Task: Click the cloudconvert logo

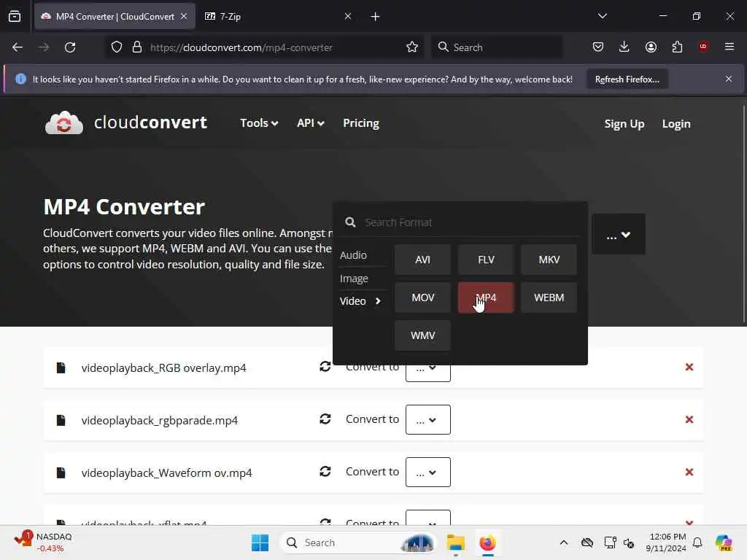Action: (126, 122)
